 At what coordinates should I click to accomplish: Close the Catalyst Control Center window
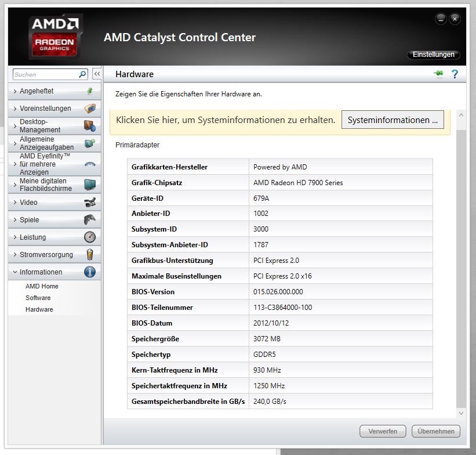(455, 19)
